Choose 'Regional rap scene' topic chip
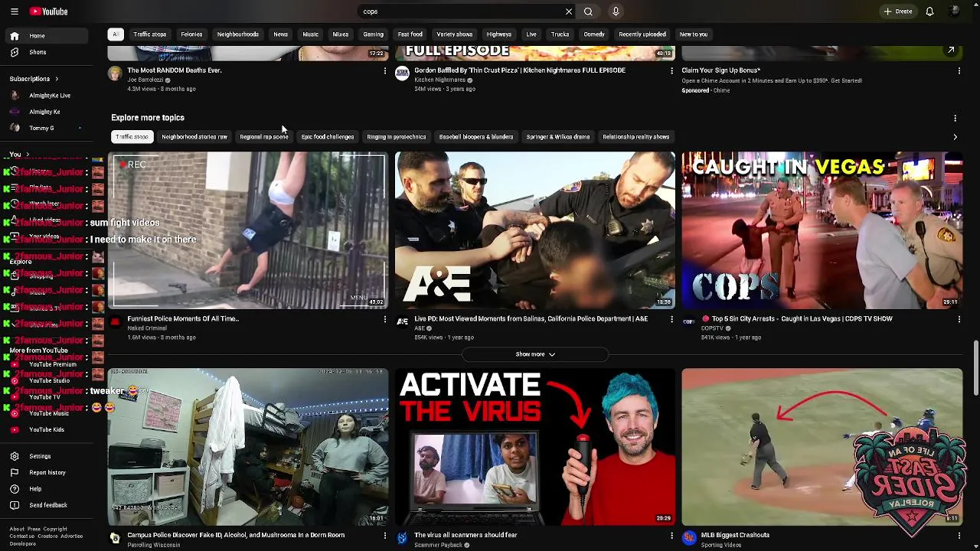 coord(264,137)
